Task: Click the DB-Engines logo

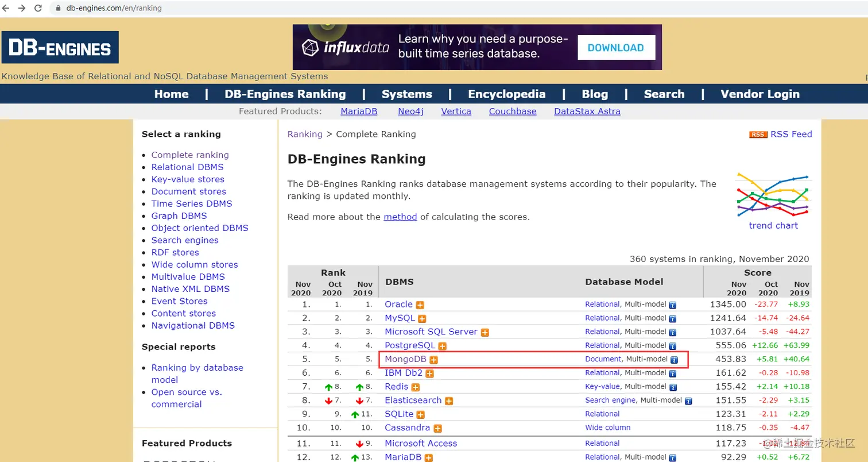Action: 60,47
